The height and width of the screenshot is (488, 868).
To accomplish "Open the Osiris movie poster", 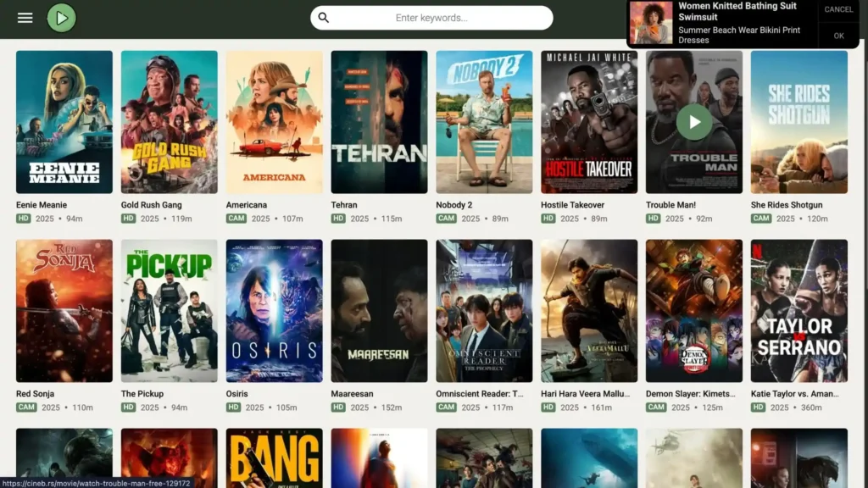I will 274,311.
